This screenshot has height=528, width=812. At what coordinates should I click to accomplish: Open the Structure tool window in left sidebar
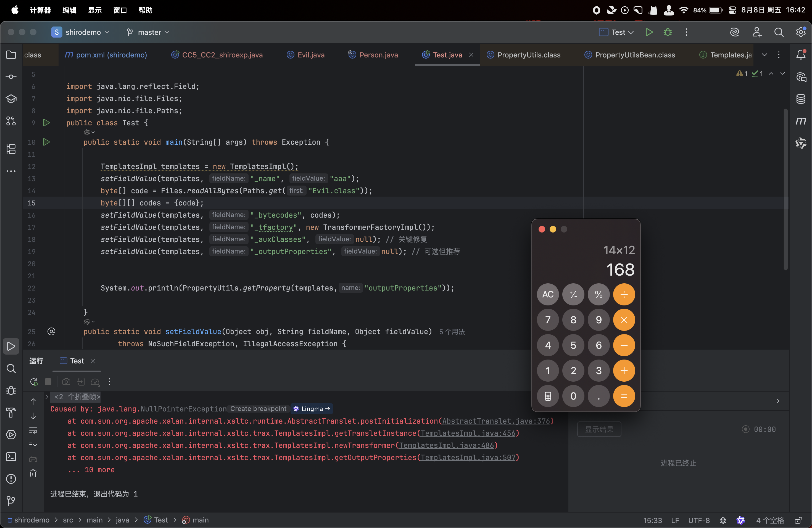coord(11,149)
